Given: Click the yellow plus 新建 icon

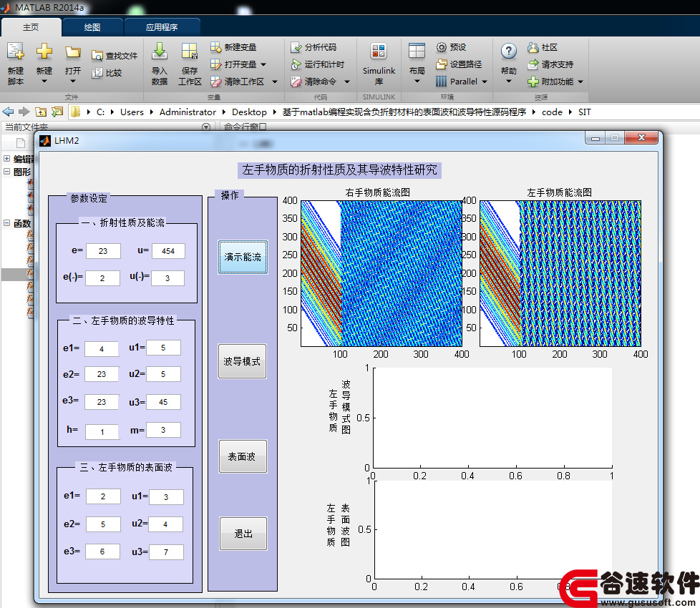Looking at the screenshot, I should click(44, 52).
